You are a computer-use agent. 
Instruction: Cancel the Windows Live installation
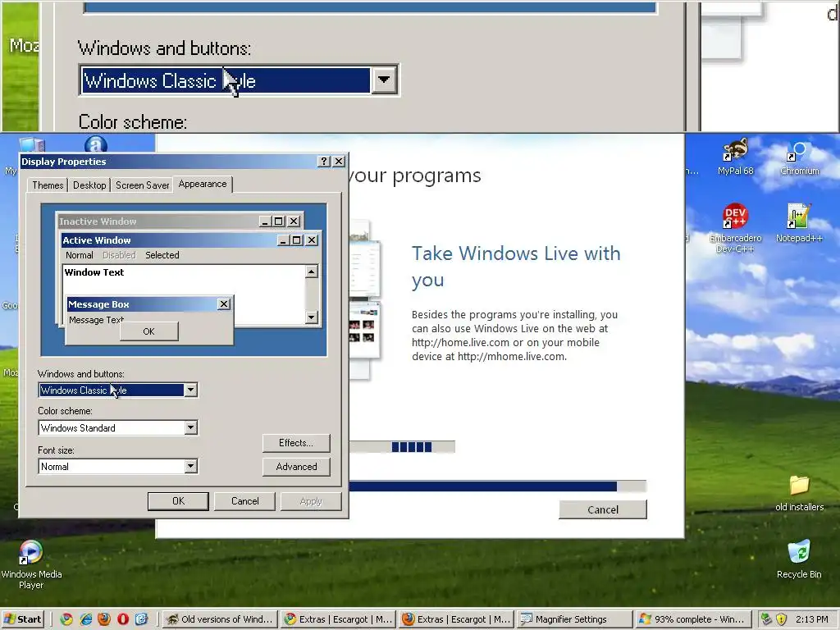(603, 509)
